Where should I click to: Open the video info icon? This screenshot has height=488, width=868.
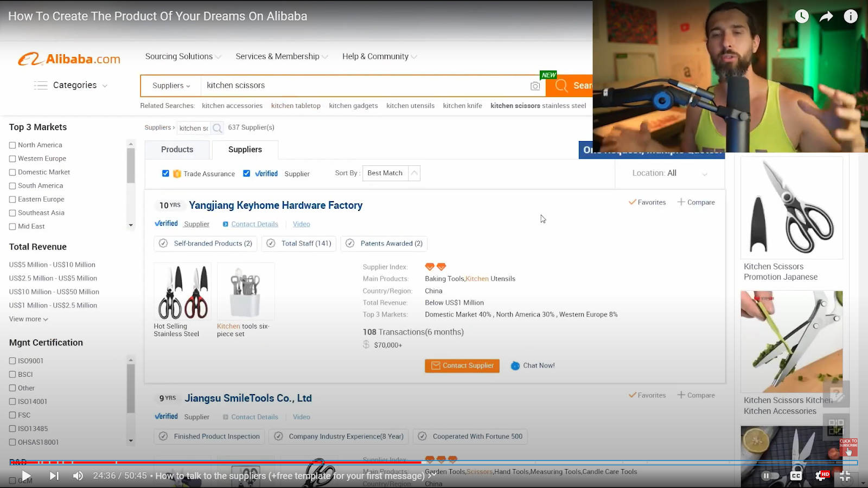(x=851, y=16)
